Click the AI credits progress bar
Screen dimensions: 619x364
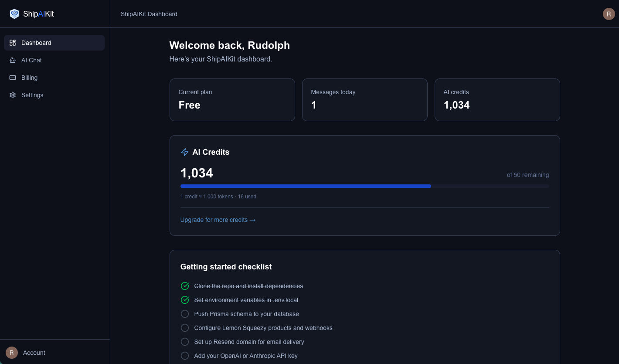(364, 186)
